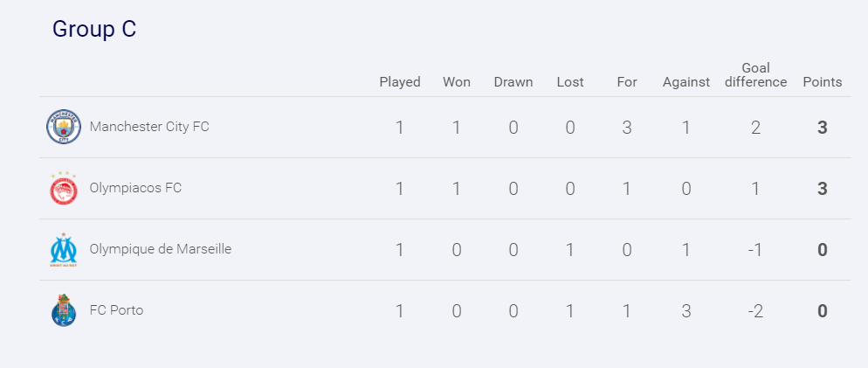Click the Lost column header
868x368 pixels.
[x=570, y=82]
